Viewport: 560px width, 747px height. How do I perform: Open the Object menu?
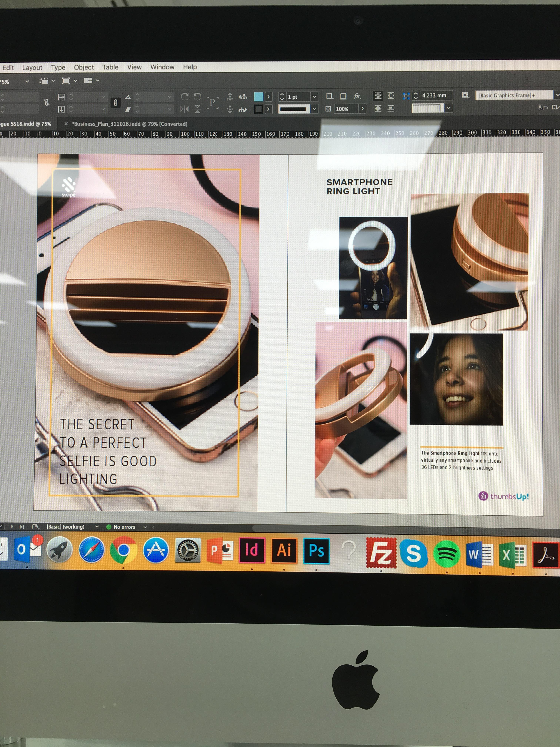tap(84, 67)
